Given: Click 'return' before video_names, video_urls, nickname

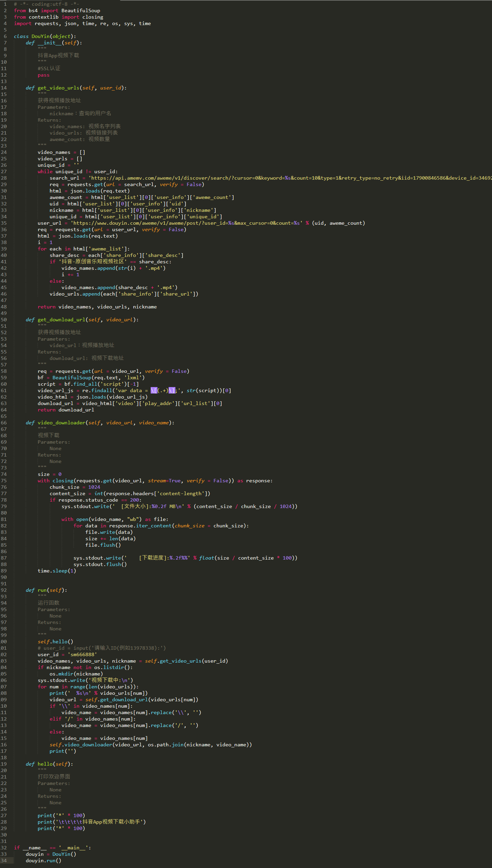Looking at the screenshot, I should click(46, 307).
